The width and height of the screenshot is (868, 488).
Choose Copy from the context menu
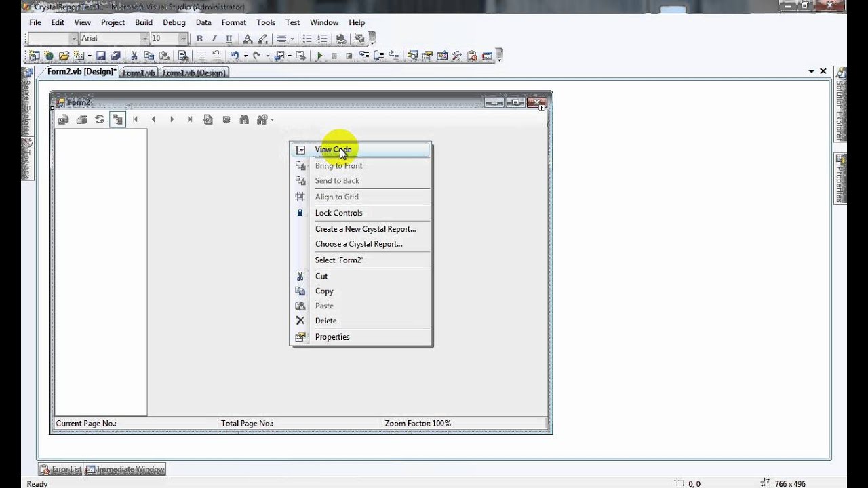pyautogui.click(x=361, y=291)
